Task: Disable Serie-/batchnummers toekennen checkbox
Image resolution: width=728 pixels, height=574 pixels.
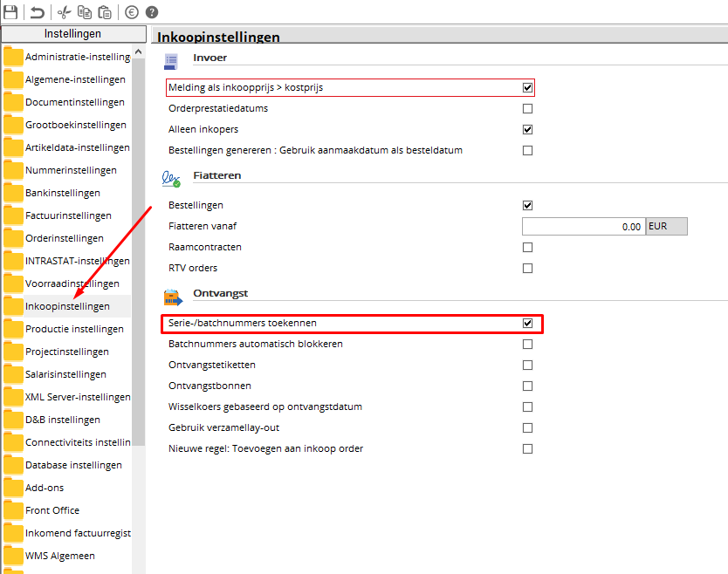Action: coord(527,324)
